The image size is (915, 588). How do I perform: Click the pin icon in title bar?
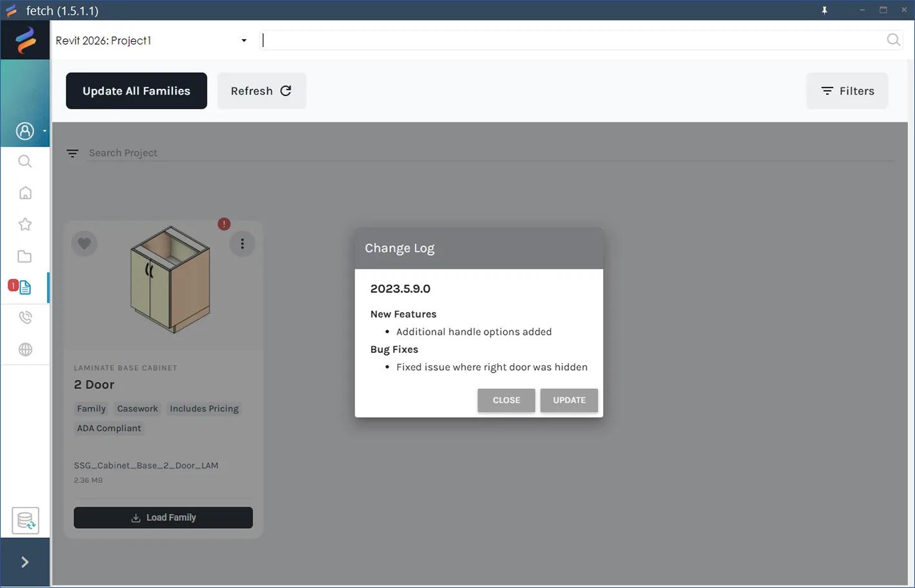824,10
